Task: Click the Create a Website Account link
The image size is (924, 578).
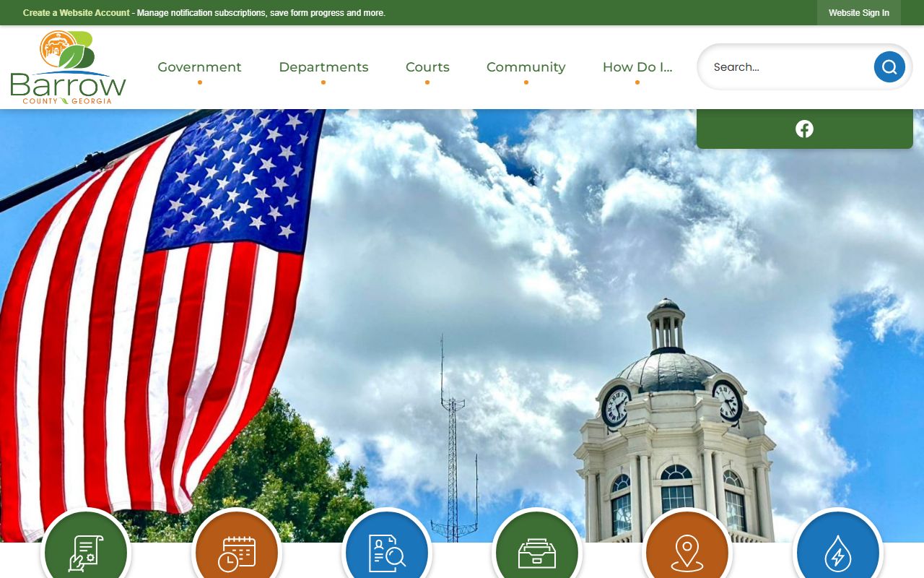Action: coord(77,13)
